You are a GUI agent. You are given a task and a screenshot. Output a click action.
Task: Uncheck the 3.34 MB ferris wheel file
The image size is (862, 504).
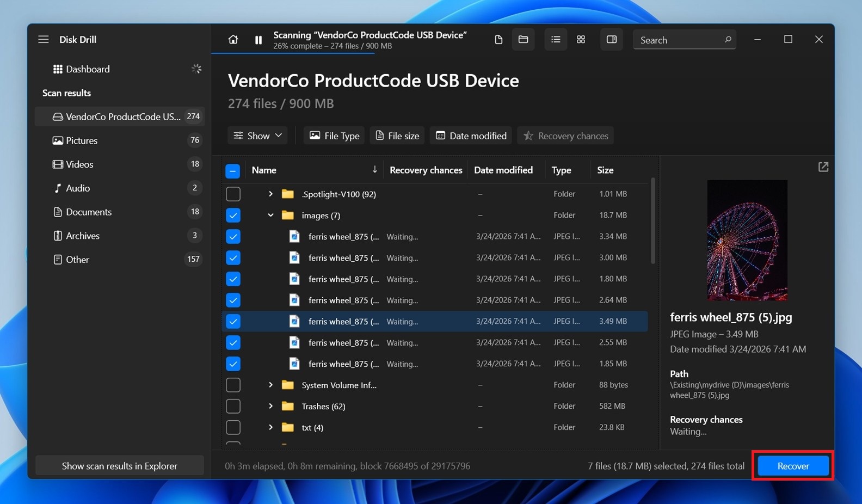(x=233, y=236)
